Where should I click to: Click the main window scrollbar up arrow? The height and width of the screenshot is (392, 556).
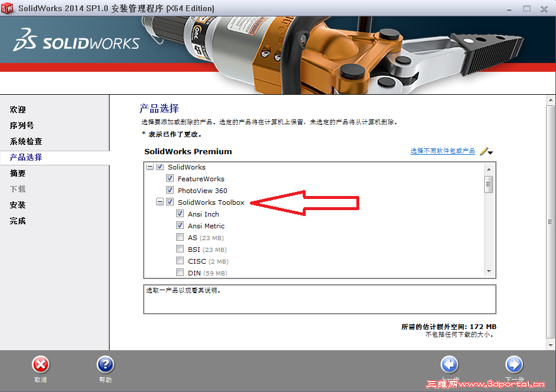(550, 100)
